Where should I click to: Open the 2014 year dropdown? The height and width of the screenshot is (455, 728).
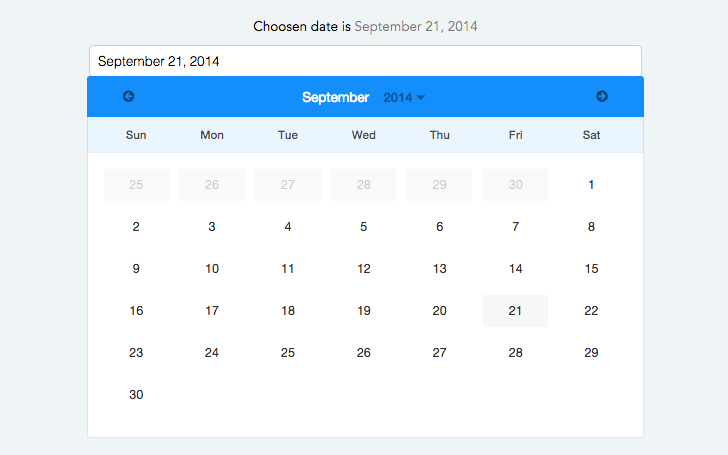(x=404, y=98)
